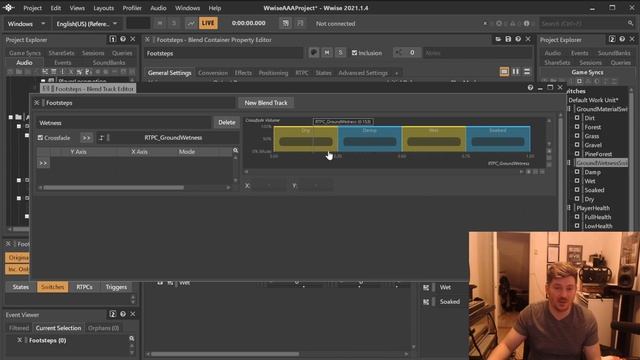640x360 pixels.
Task: Open the Profiler menu
Action: tap(132, 8)
